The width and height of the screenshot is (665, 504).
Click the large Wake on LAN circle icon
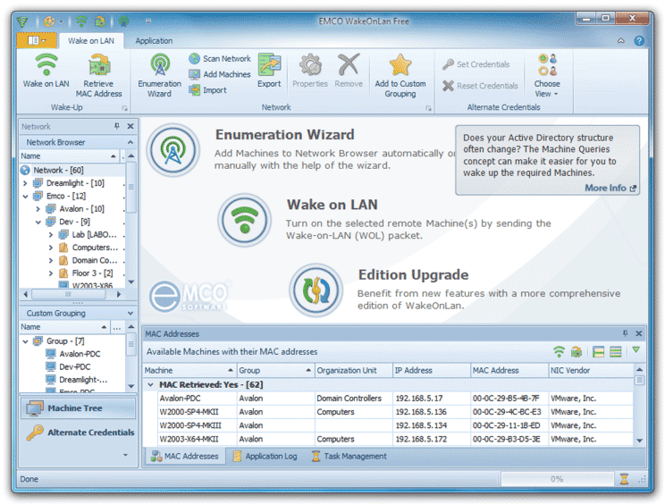(245, 220)
